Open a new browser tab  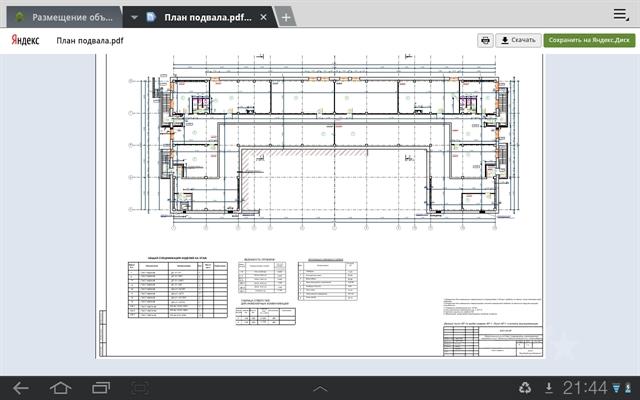tap(286, 17)
